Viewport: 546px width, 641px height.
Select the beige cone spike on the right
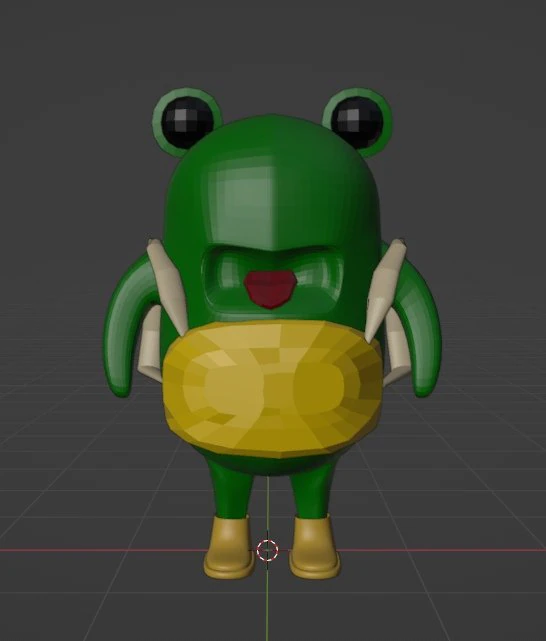tap(384, 290)
